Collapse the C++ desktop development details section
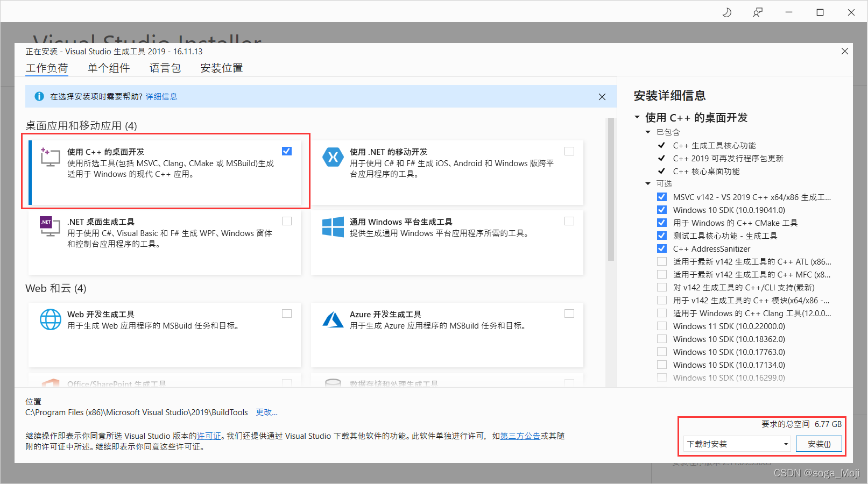 click(x=637, y=117)
